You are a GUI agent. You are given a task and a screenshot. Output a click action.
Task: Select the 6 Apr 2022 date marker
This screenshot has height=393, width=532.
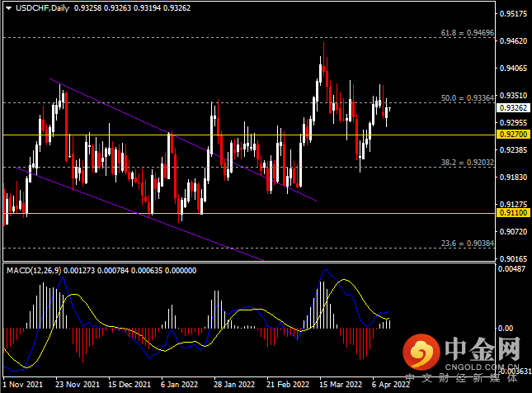point(391,385)
